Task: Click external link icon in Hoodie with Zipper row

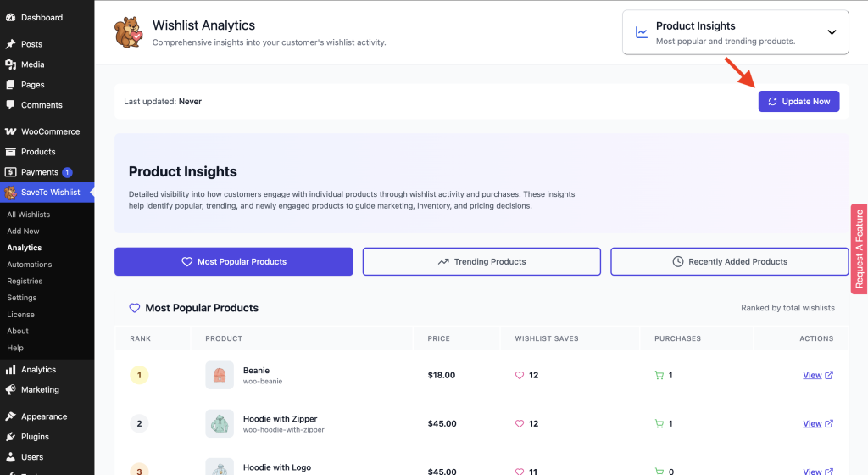Action: pyautogui.click(x=829, y=424)
